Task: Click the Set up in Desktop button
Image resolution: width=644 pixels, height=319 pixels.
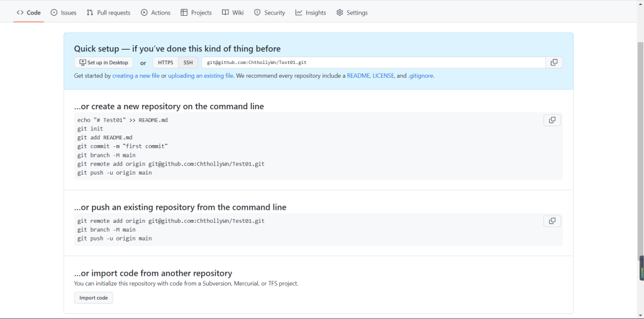Action: pos(104,63)
